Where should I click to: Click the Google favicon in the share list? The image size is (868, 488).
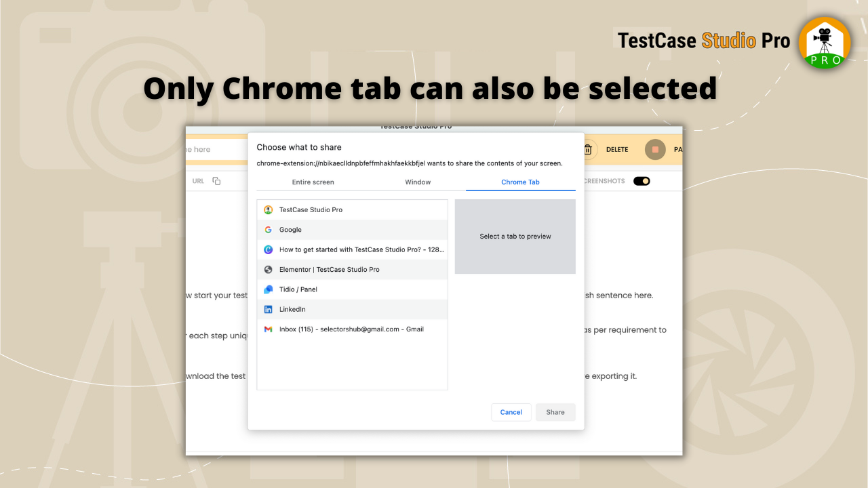tap(268, 229)
